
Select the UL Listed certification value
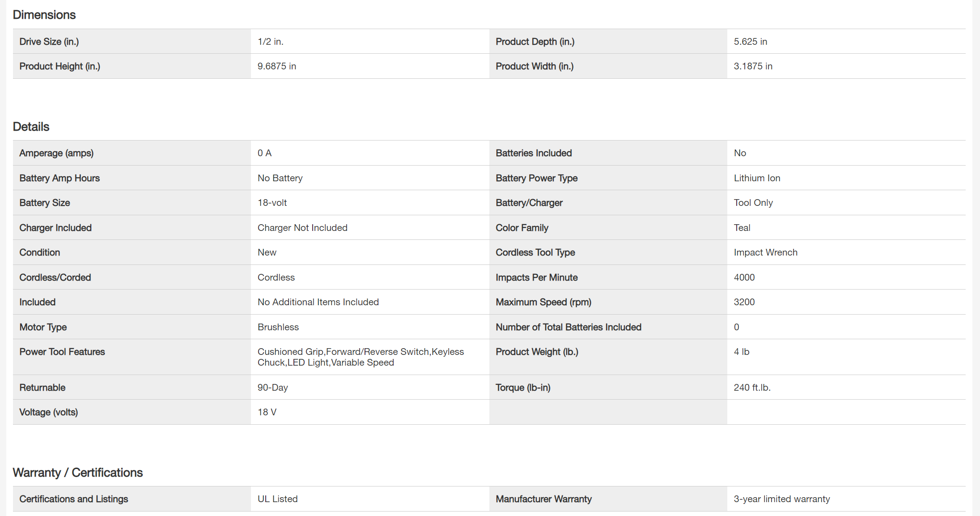click(277, 499)
